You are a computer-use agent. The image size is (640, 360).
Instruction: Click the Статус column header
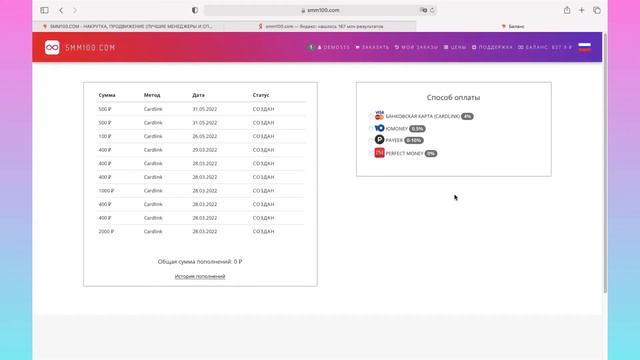[261, 95]
